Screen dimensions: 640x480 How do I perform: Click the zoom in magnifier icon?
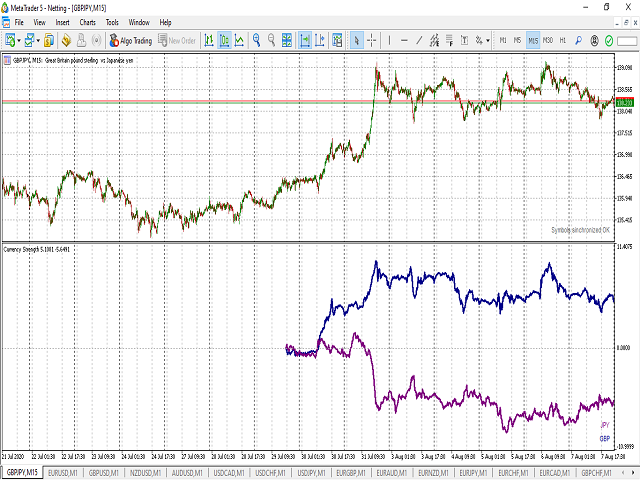point(257,41)
